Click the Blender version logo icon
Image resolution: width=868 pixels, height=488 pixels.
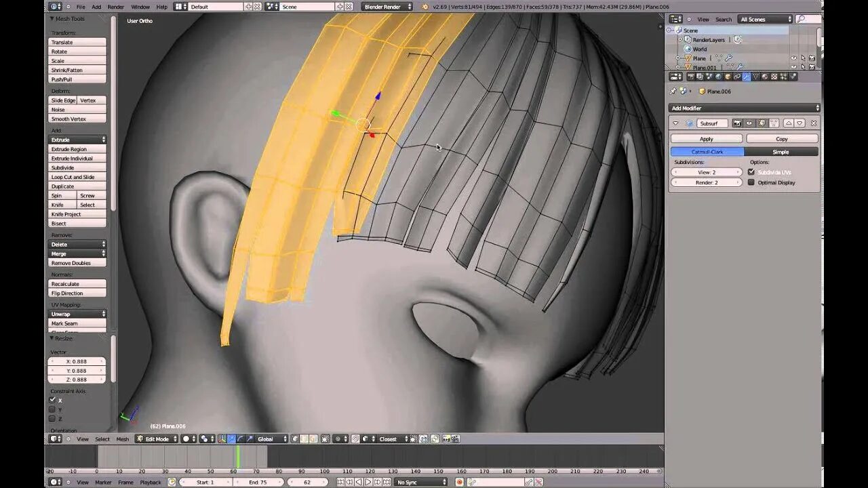[x=425, y=7]
